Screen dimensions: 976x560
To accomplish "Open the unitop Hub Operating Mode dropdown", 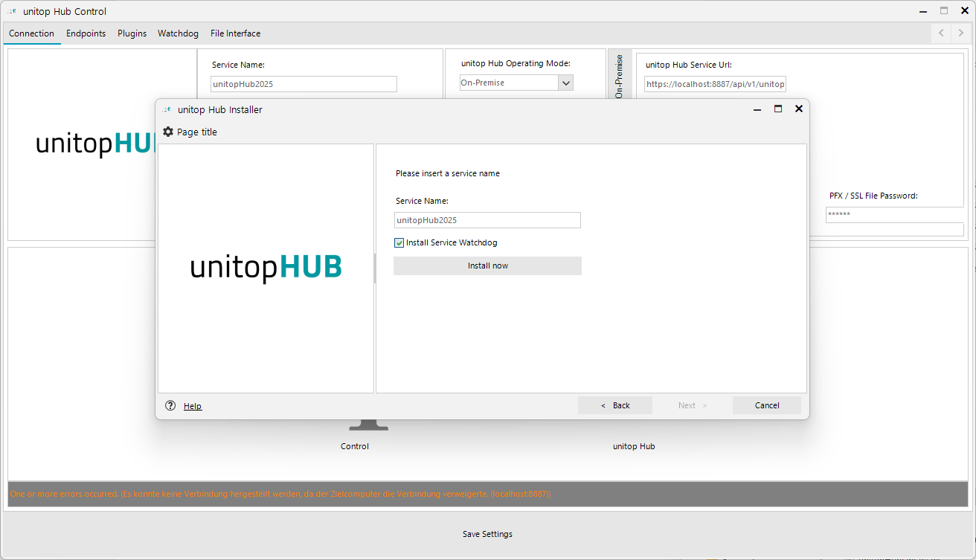I will [566, 83].
